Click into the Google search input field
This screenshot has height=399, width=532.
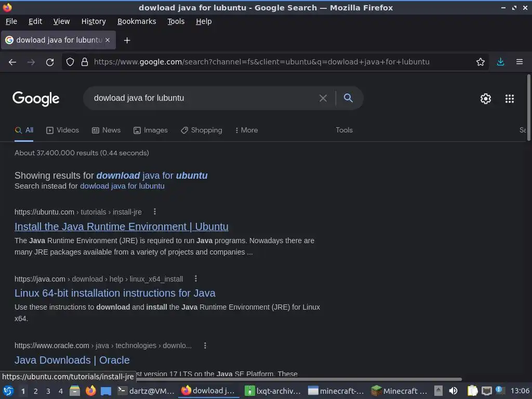pyautogui.click(x=204, y=98)
